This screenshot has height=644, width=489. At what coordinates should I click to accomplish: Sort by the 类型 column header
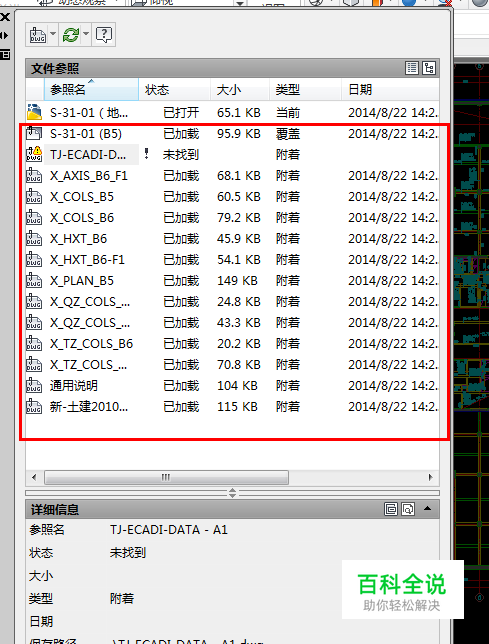305,89
